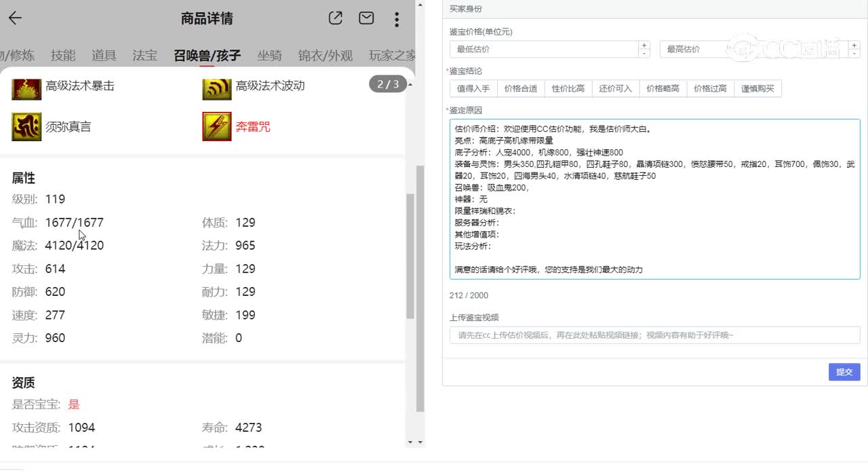Open the three-dot more options menu
The width and height of the screenshot is (868, 471).
[x=397, y=18]
